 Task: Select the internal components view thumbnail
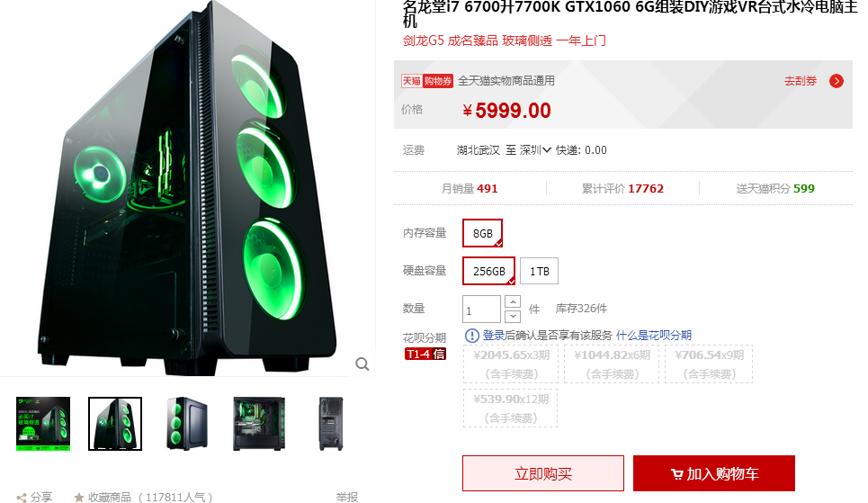pyautogui.click(x=259, y=424)
